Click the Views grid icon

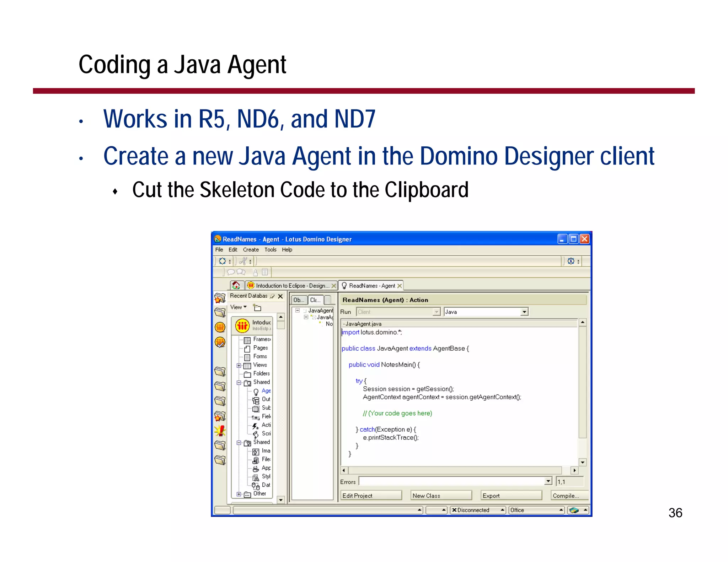247,366
